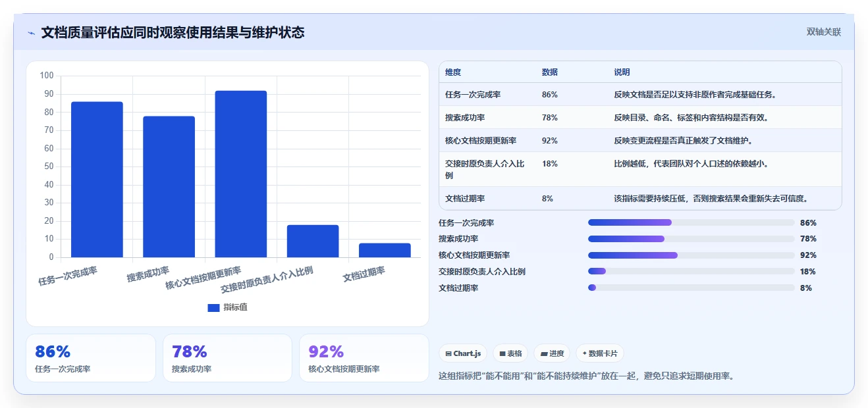Viewport: 868px width, 408px height.
Task: Click the 92% value beside progress bar
Action: (808, 255)
